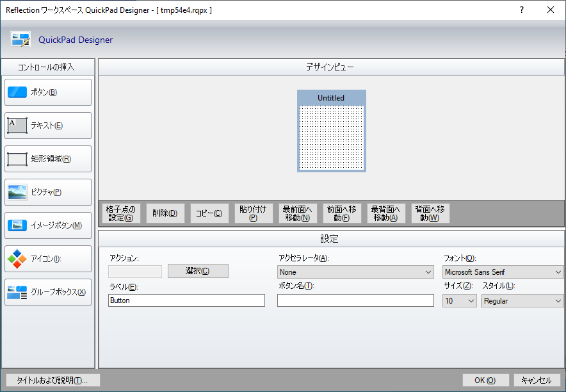Click the キャンセル button

(x=536, y=380)
